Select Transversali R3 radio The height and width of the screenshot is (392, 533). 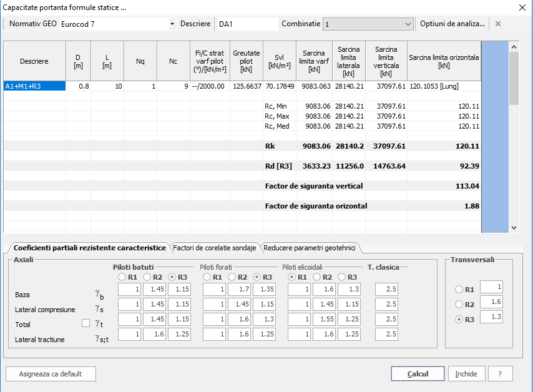(x=459, y=319)
